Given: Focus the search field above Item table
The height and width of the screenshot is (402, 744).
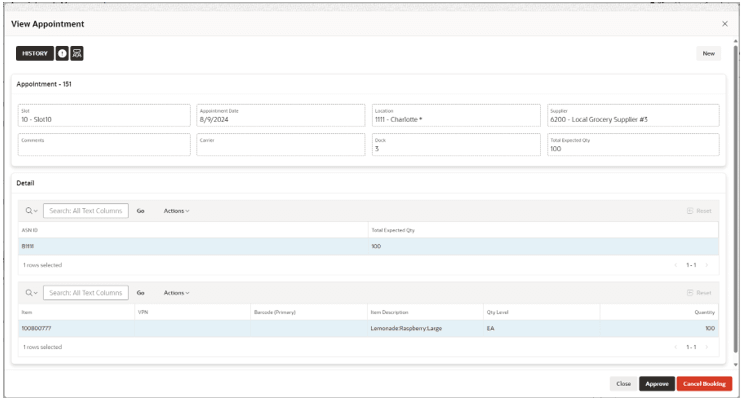Looking at the screenshot, I should (x=86, y=293).
